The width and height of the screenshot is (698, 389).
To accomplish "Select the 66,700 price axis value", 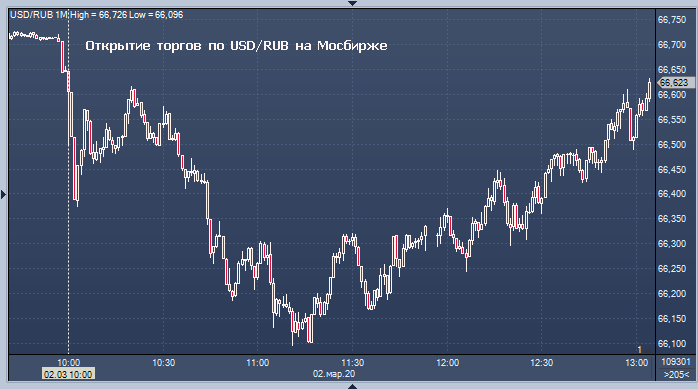I will tap(672, 45).
